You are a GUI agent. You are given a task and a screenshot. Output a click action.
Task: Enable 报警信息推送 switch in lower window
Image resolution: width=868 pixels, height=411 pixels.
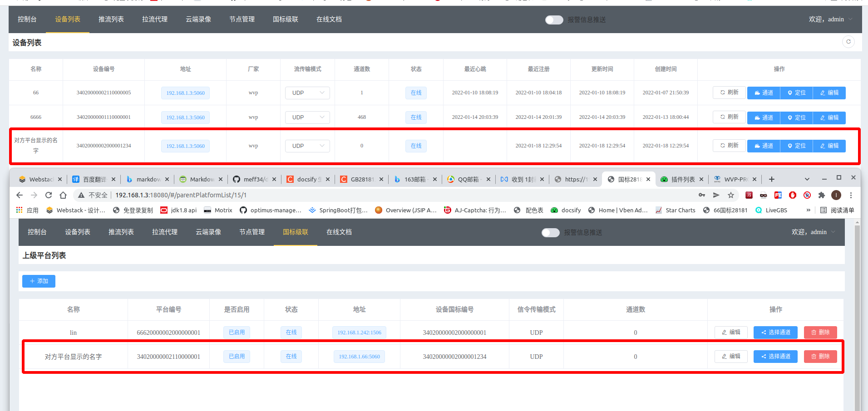pos(550,232)
